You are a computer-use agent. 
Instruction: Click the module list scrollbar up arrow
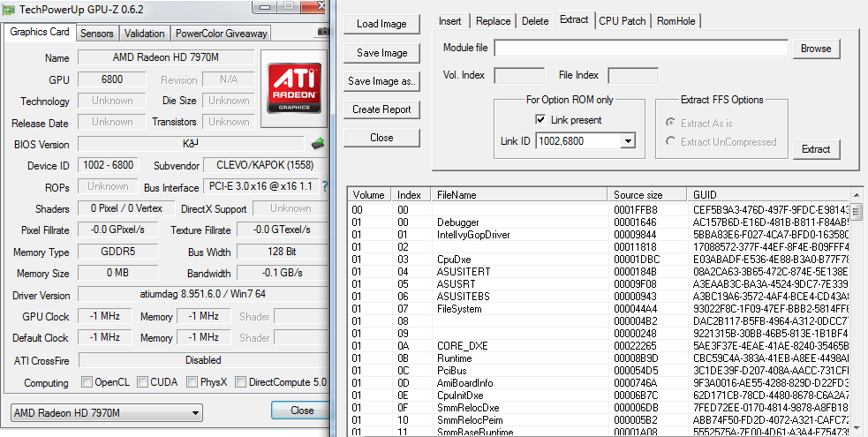point(857,195)
